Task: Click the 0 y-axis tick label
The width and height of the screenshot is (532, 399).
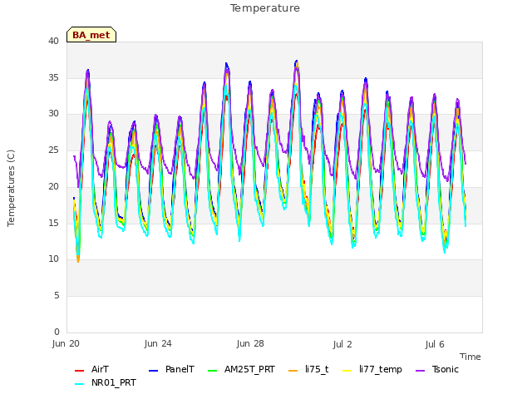Action: [x=57, y=332]
